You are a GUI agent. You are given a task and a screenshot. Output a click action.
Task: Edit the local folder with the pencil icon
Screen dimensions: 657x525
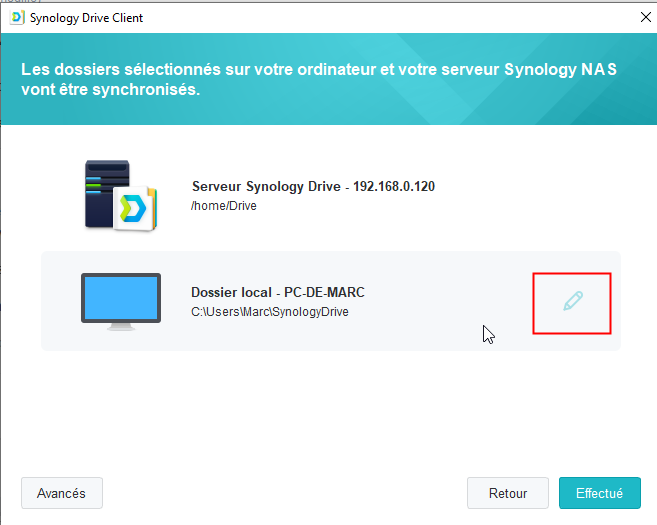[572, 301]
